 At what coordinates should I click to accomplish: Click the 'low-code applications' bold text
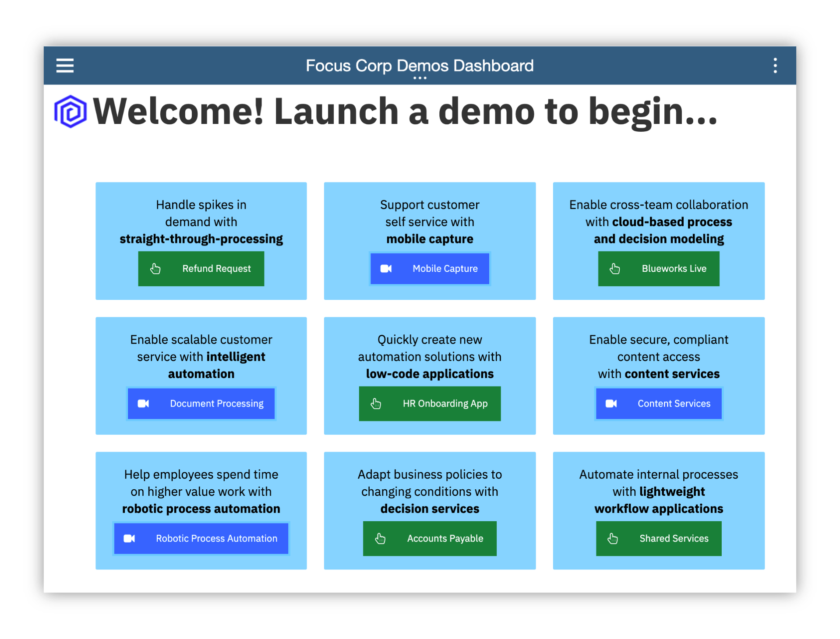click(x=430, y=374)
